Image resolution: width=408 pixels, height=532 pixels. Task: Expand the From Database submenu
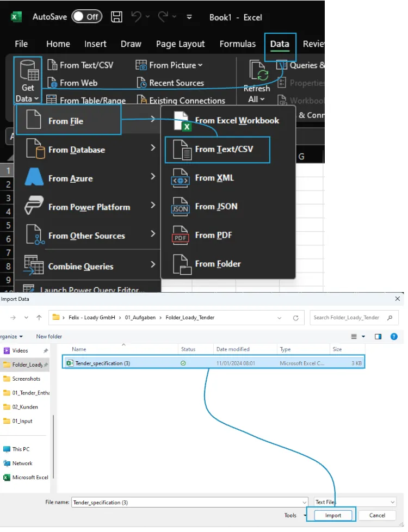tap(88, 150)
